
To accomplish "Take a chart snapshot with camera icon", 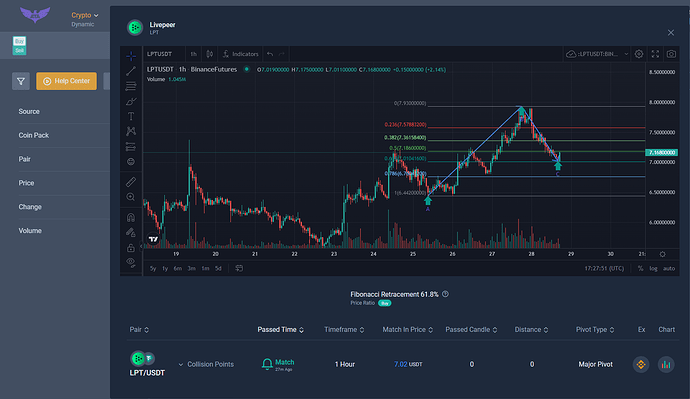I will [671, 54].
